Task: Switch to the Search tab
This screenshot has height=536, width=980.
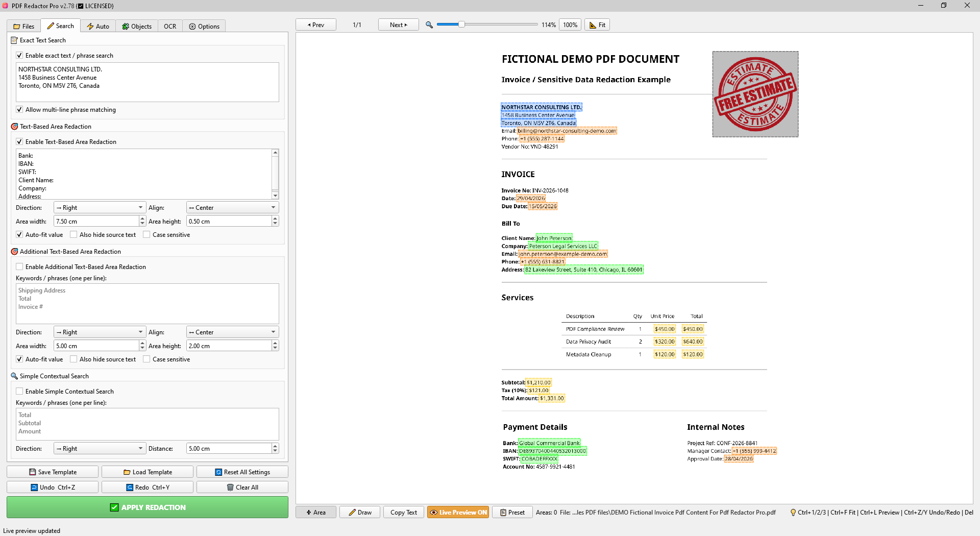Action: pos(60,26)
